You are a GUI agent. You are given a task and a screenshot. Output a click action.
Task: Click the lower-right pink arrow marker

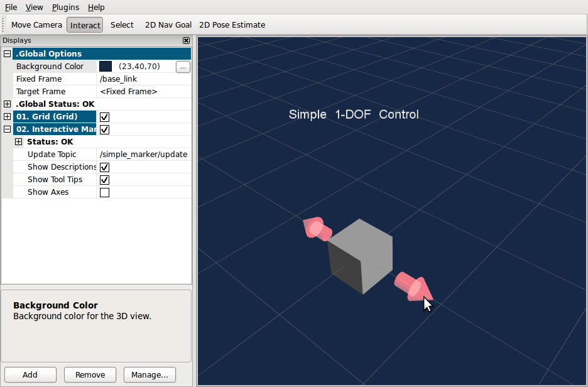(412, 287)
